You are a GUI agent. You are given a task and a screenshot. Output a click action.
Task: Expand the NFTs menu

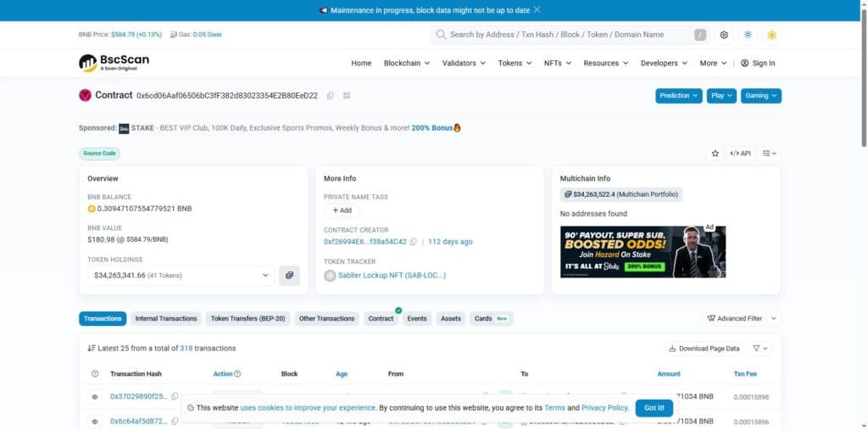(558, 63)
